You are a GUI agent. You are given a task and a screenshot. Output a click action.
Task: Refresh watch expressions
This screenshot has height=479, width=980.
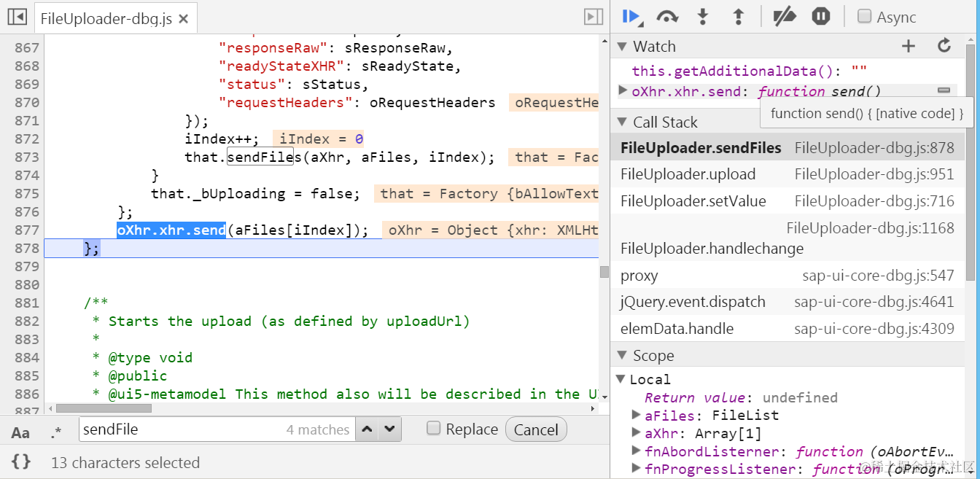pyautogui.click(x=944, y=46)
